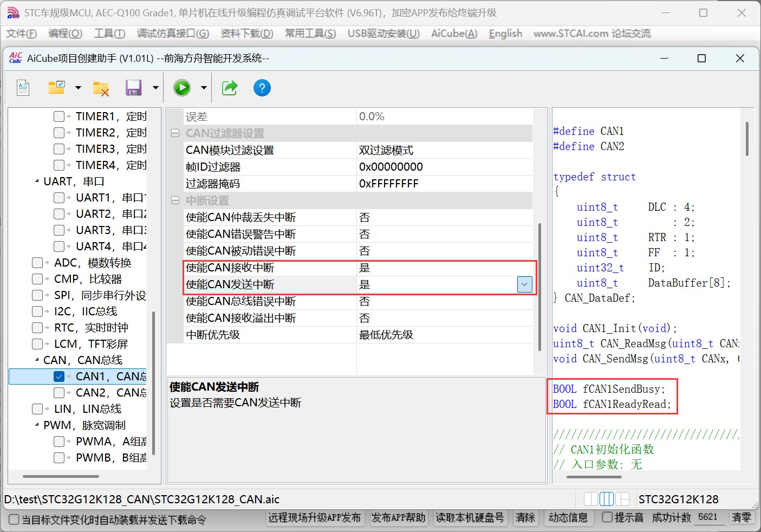
Task: Open the 使能CAN发送中断 value dropdown arrow
Action: tap(525, 284)
